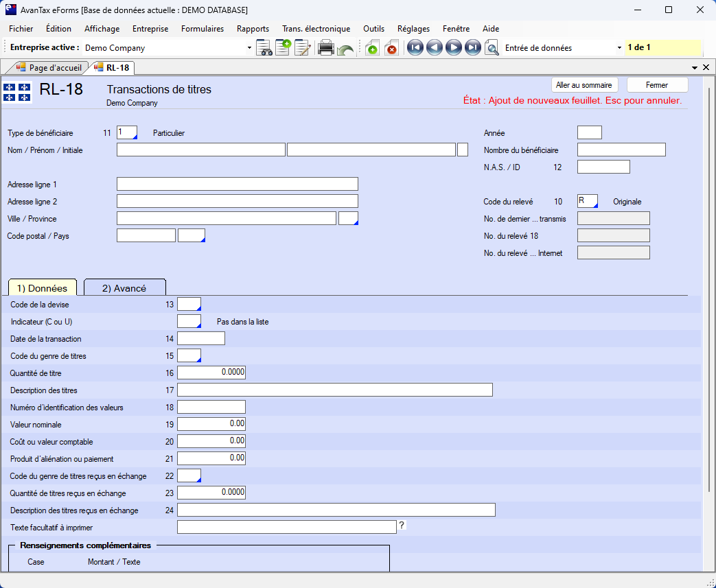
Task: Delete the slip with red X icon
Action: click(391, 48)
